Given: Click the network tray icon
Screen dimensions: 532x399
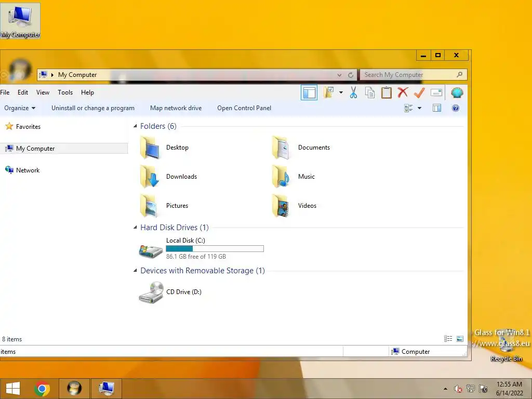Looking at the screenshot, I should coord(471,389).
